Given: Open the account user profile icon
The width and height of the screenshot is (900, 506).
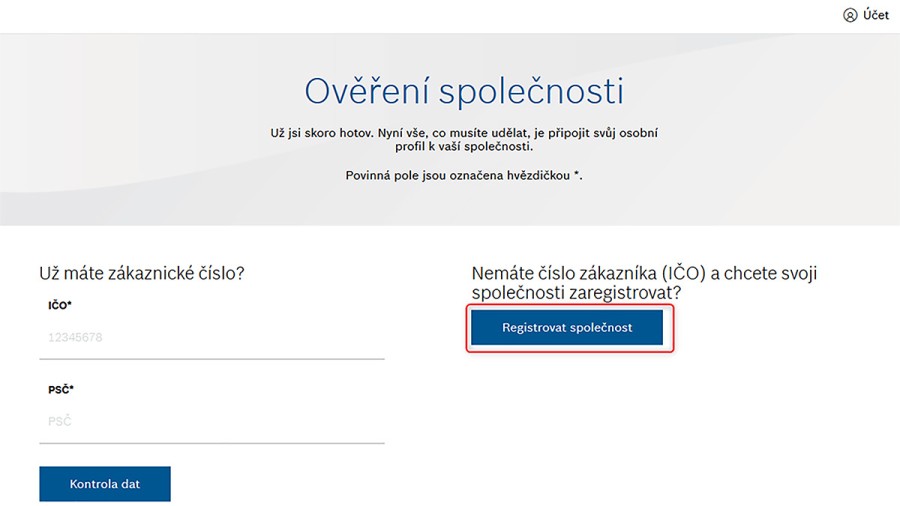Looking at the screenshot, I should pyautogui.click(x=850, y=15).
